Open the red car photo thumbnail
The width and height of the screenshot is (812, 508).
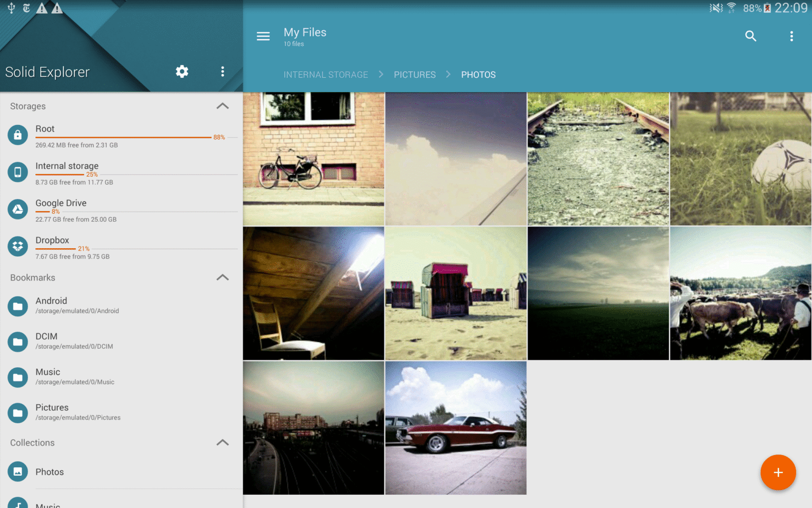pyautogui.click(x=456, y=428)
